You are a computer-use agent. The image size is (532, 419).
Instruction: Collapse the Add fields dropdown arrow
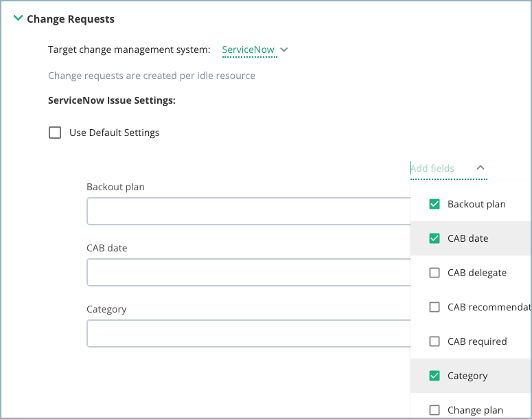[x=481, y=168]
